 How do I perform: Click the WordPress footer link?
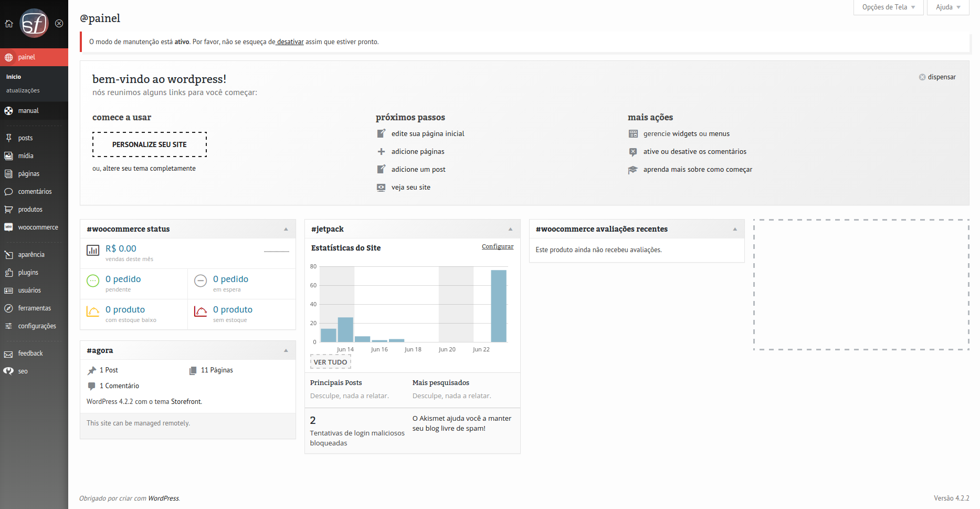163,498
